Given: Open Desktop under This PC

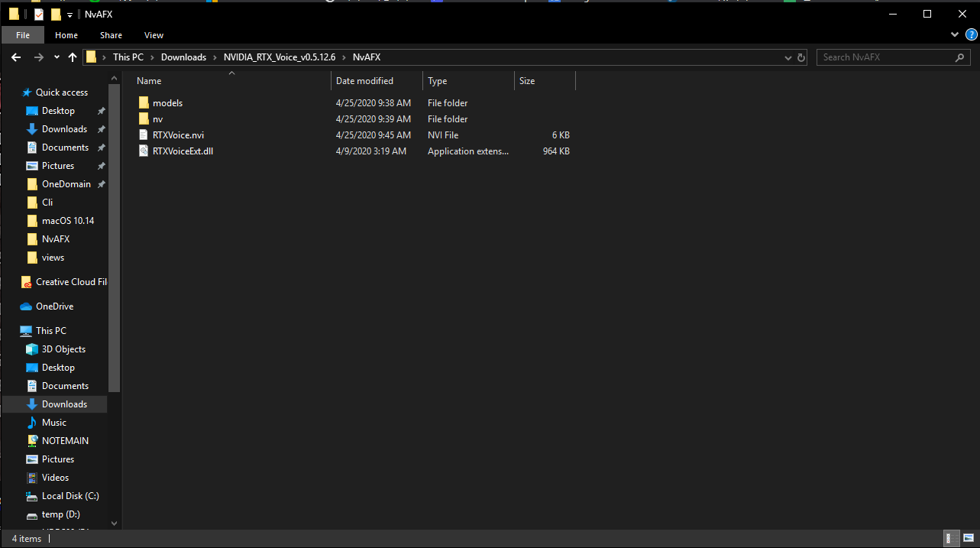Looking at the screenshot, I should tap(58, 368).
